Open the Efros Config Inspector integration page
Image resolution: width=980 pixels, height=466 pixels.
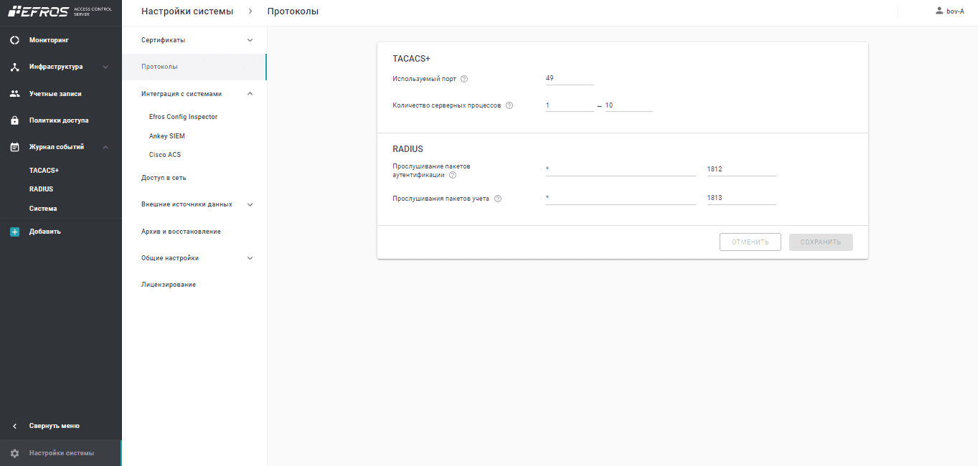pos(183,117)
